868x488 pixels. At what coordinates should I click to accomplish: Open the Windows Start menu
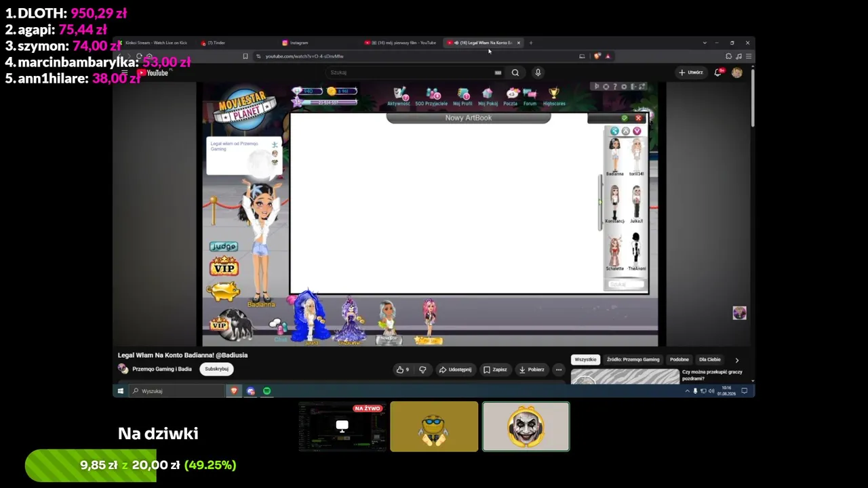tap(121, 391)
